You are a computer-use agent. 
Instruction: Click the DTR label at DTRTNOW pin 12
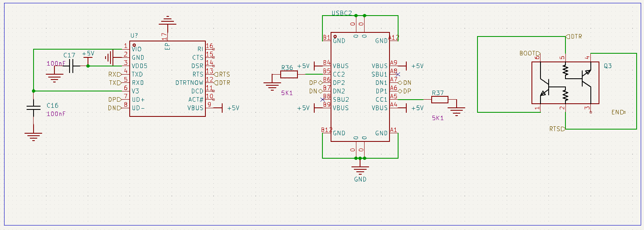pyautogui.click(x=222, y=83)
